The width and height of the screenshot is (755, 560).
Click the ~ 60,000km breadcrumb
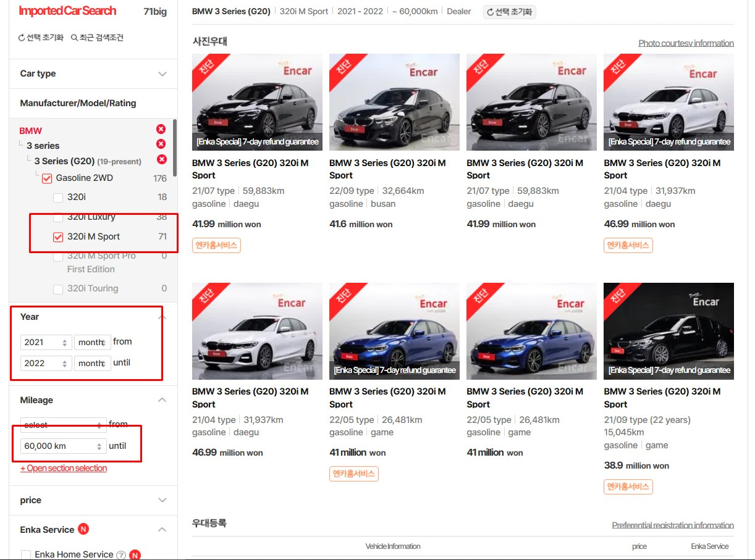415,12
